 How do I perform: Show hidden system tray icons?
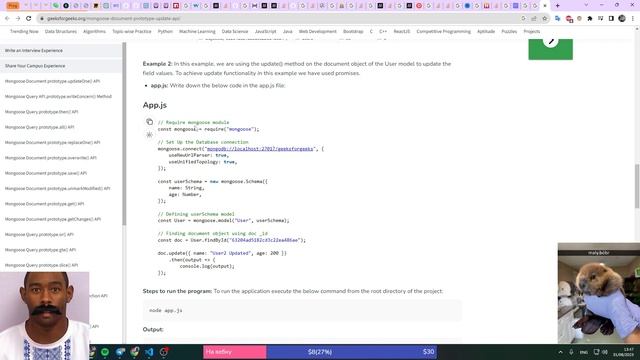(560, 352)
